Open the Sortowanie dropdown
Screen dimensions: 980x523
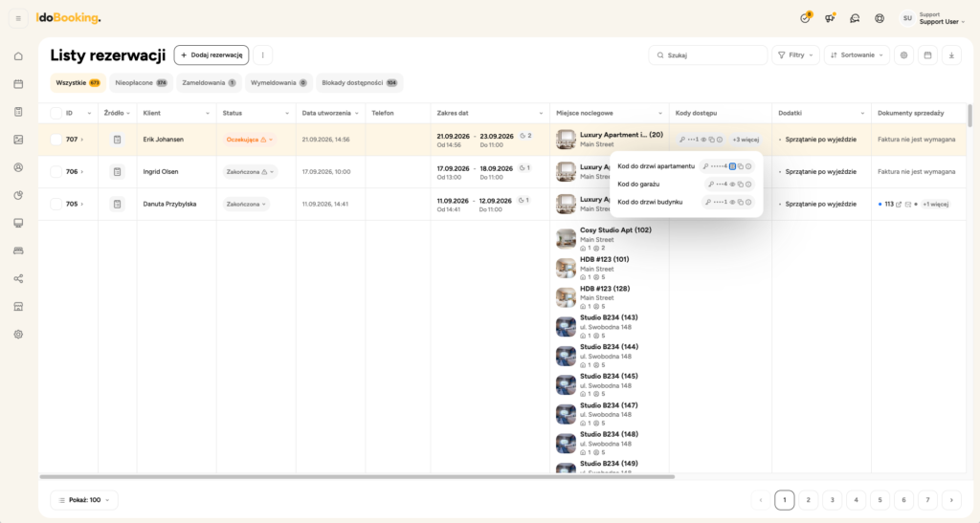[857, 54]
